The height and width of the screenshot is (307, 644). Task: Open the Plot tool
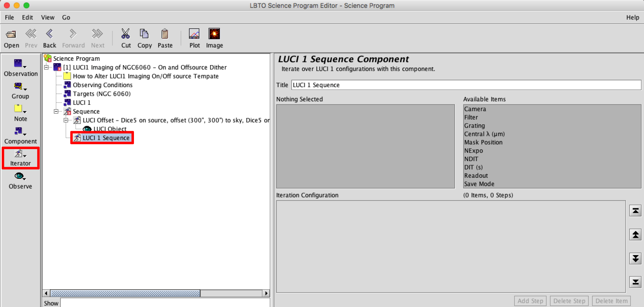[x=194, y=34]
